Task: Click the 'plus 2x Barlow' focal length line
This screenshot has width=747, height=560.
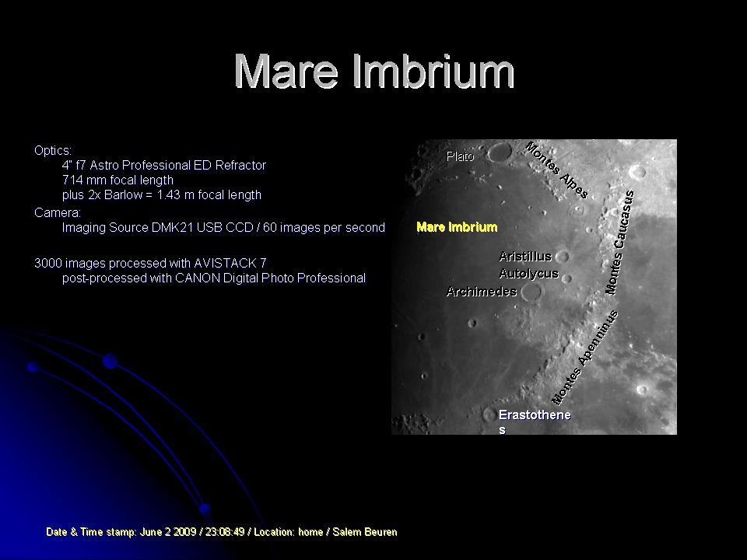Action: pyautogui.click(x=161, y=194)
